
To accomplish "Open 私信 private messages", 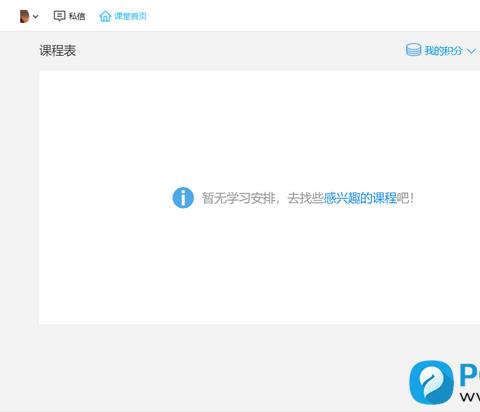I will tap(77, 16).
